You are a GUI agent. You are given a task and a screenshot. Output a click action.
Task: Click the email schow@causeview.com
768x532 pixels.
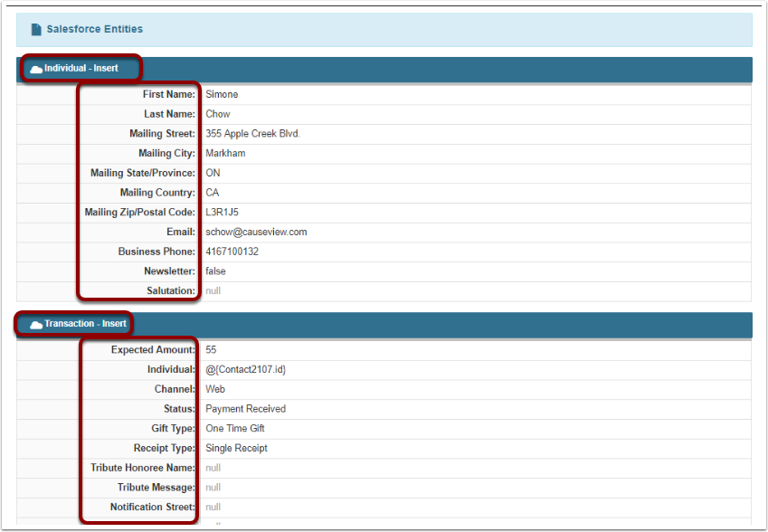(x=256, y=232)
